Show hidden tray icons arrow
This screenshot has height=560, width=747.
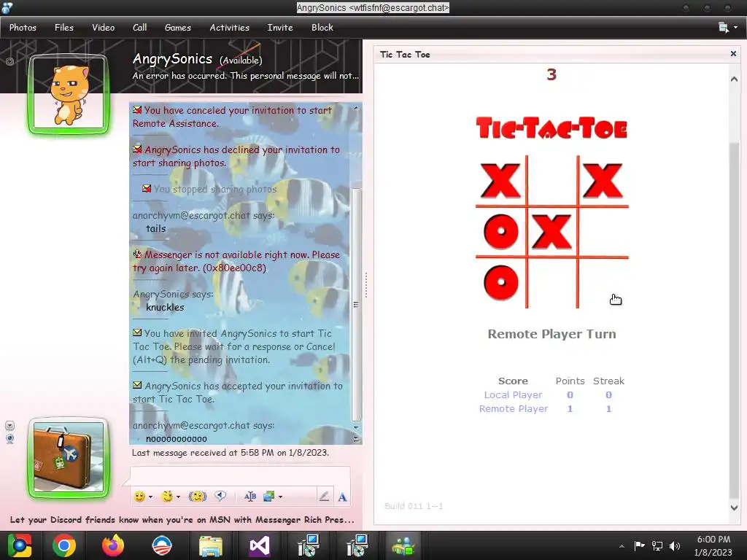(x=622, y=546)
